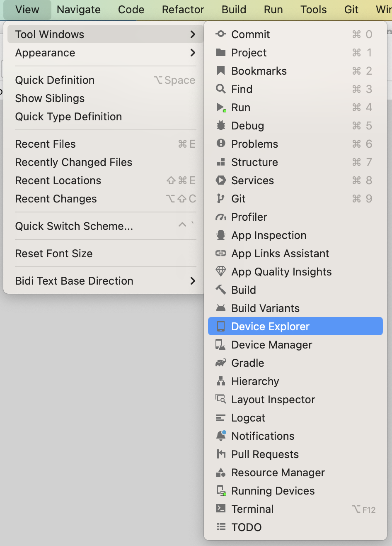Expand Bidi Text Base Direction submenu

coord(193,281)
